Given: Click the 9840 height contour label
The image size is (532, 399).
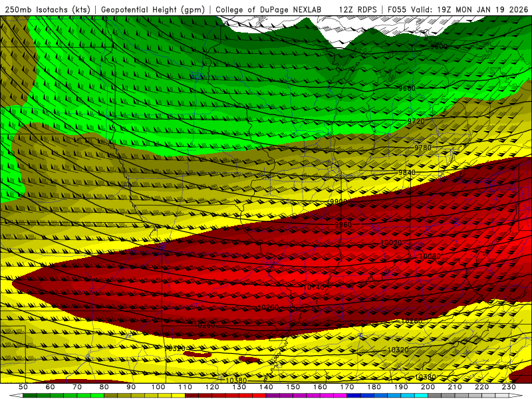Looking at the screenshot, I should [x=407, y=173].
